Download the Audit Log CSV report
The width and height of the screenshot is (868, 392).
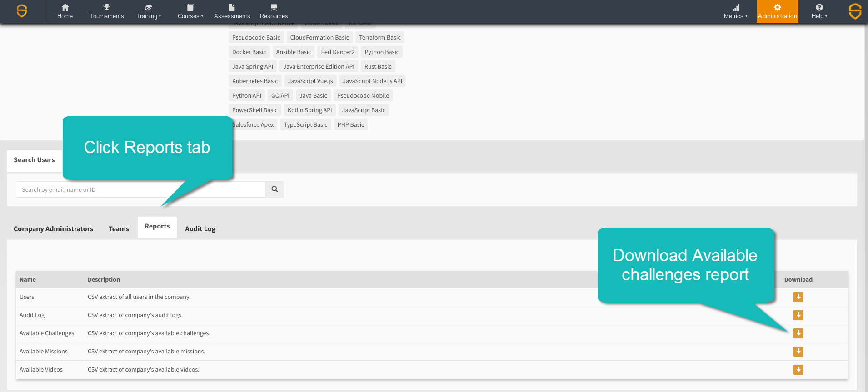798,315
